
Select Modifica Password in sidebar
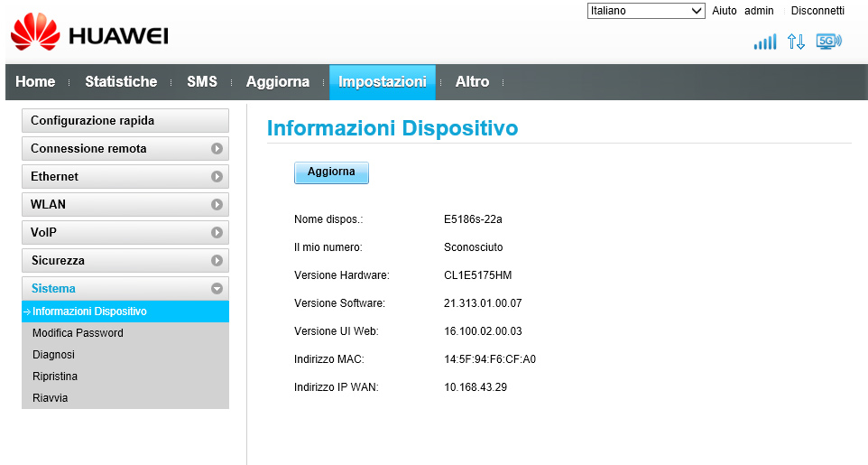tap(78, 333)
